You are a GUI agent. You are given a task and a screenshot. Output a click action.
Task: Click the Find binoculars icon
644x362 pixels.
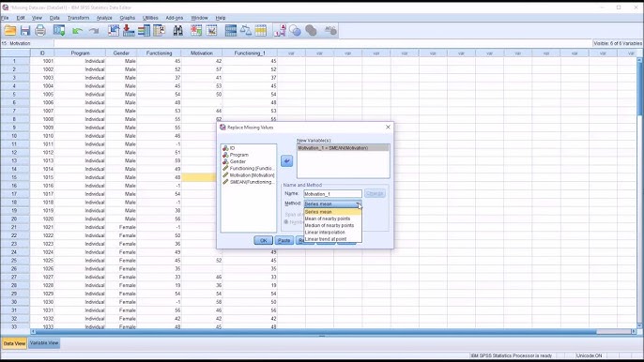click(177, 30)
